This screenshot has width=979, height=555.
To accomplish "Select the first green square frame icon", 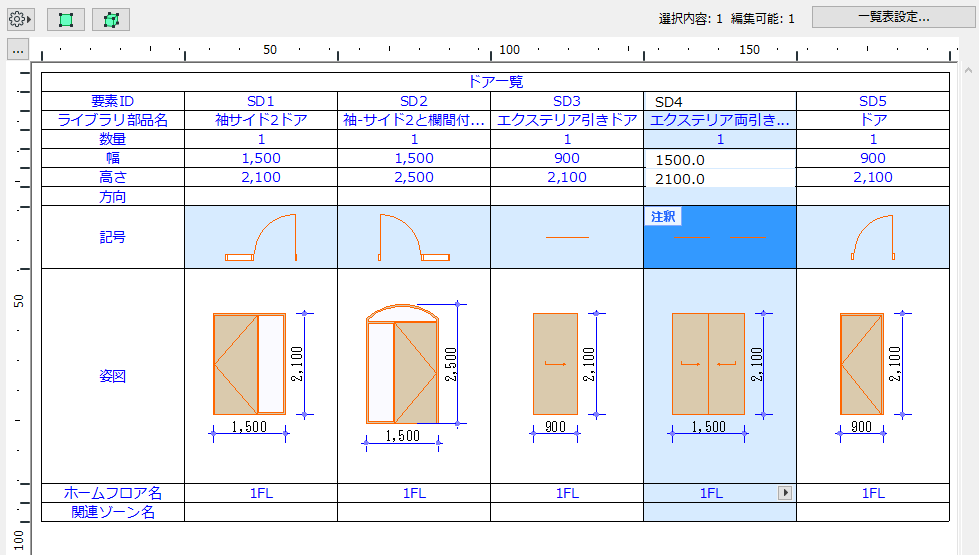I will [66, 19].
